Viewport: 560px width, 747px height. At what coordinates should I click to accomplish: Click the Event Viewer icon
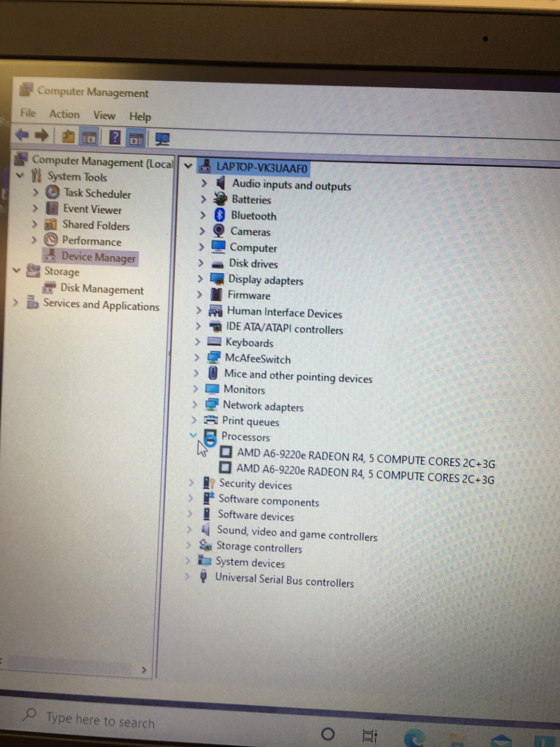52,208
